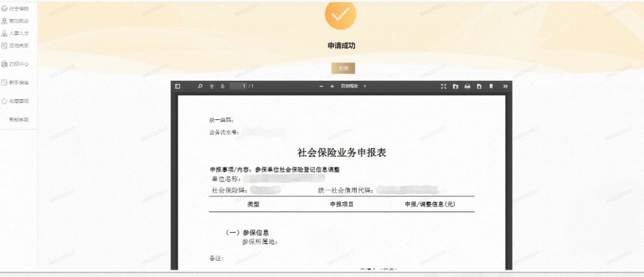This screenshot has height=277, width=644.
Task: Expand the PDF tools double-arrow menu
Action: [x=505, y=87]
